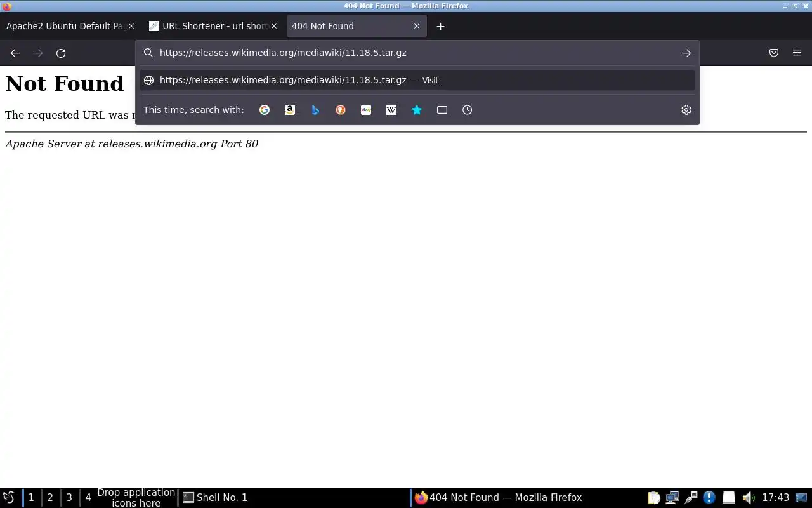
Task: Click the address bar URL text
Action: pos(283,53)
